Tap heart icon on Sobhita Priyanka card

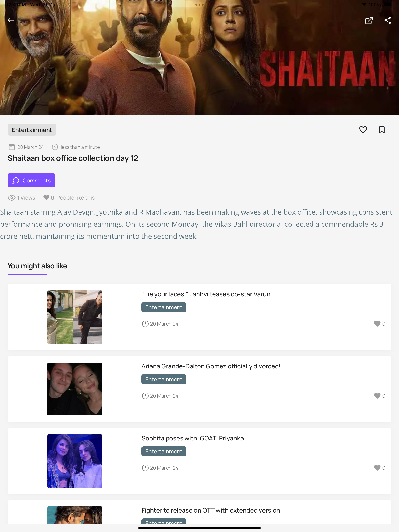click(x=377, y=468)
